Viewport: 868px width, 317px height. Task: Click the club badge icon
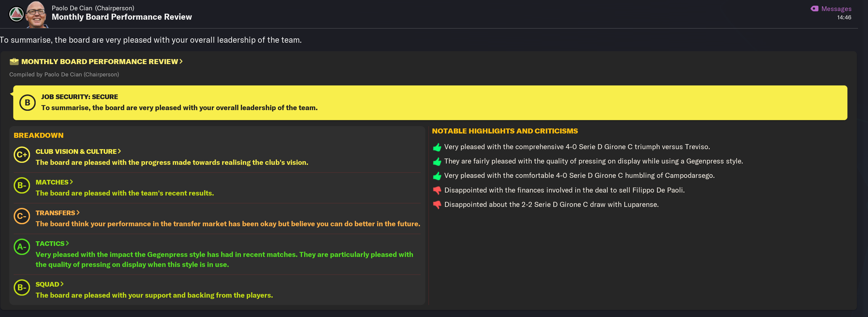(x=16, y=14)
